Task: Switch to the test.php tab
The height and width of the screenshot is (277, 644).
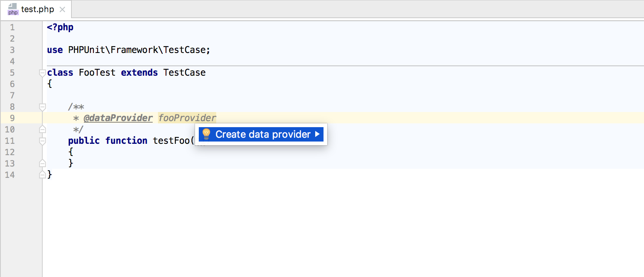Action: point(37,9)
